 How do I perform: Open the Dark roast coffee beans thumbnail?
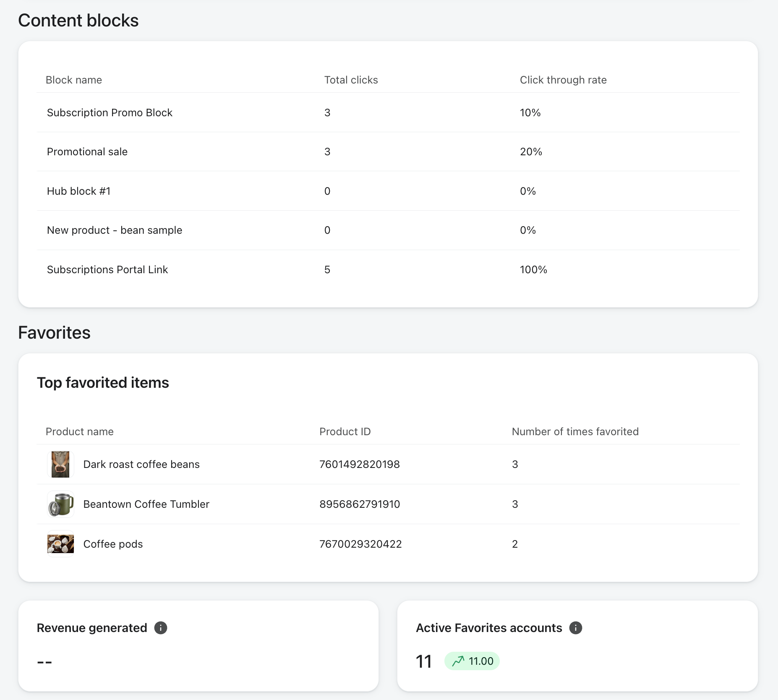[x=60, y=464]
